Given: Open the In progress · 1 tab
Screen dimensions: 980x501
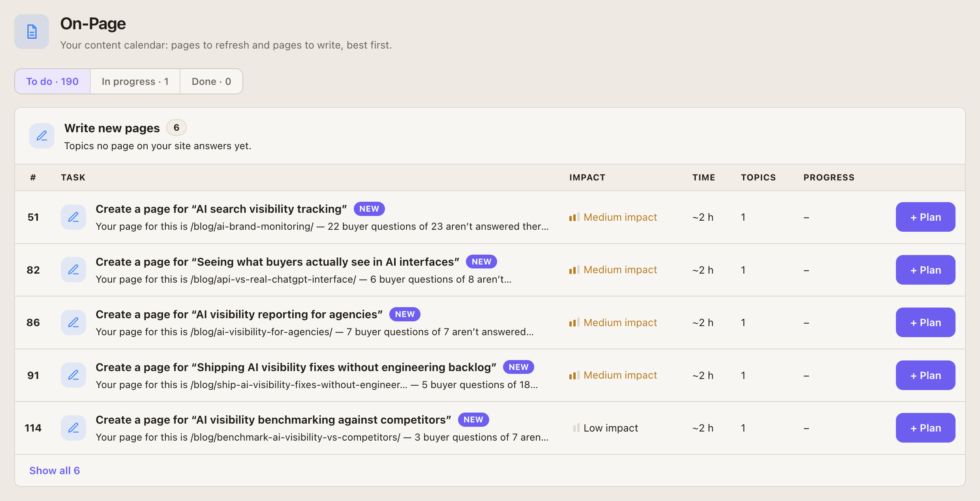Looking at the screenshot, I should [135, 81].
